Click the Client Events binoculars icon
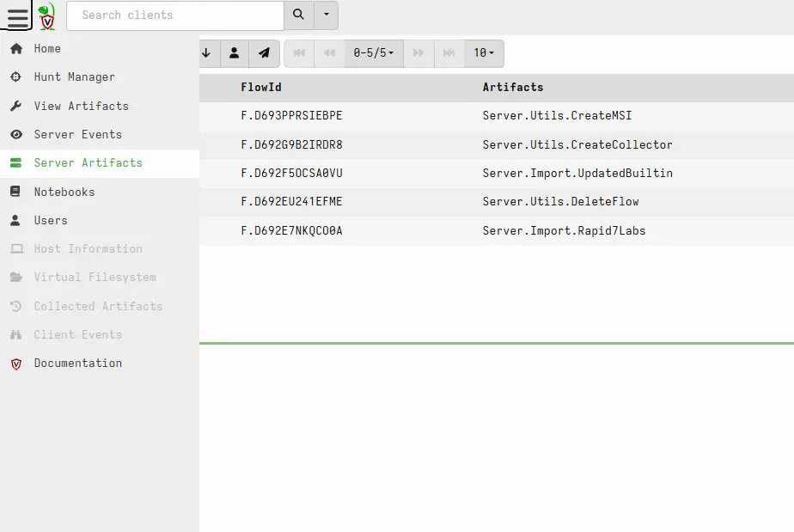The height and width of the screenshot is (532, 794). 16,334
